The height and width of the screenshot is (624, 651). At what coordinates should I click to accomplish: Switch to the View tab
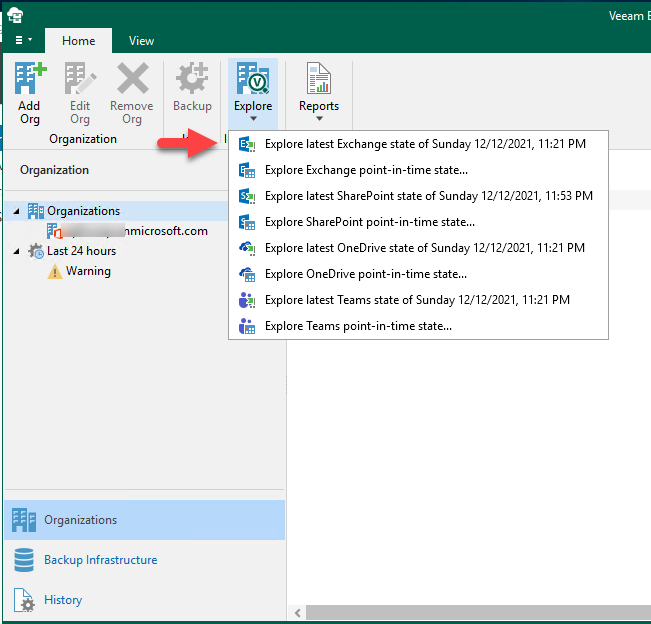[x=141, y=41]
